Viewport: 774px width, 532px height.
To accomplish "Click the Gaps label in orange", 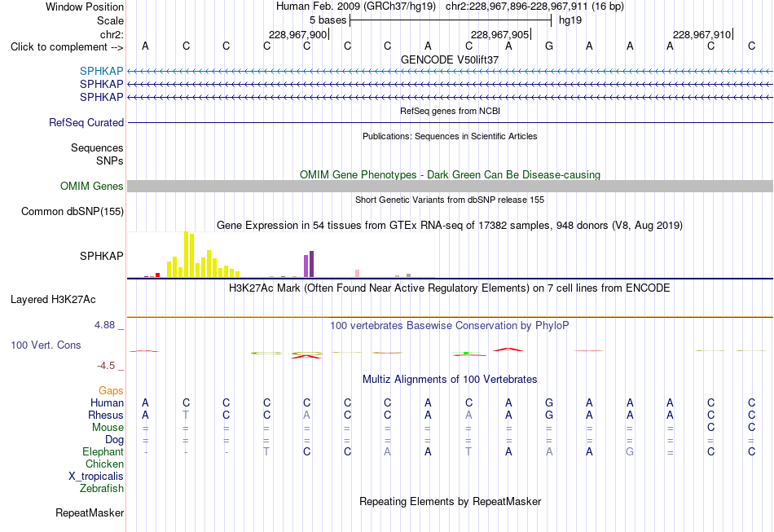I will [111, 391].
